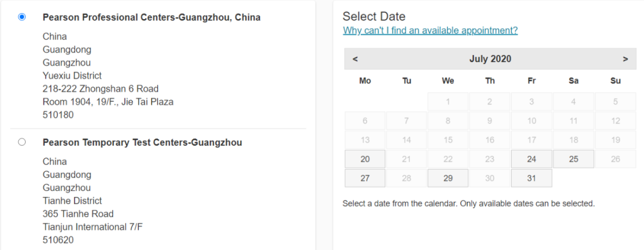Go to previous month arrow
This screenshot has height=250, width=644.
355,59
